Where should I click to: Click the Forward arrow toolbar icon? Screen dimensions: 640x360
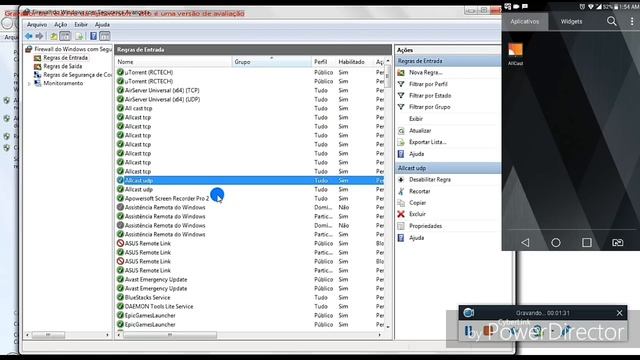tap(39, 36)
